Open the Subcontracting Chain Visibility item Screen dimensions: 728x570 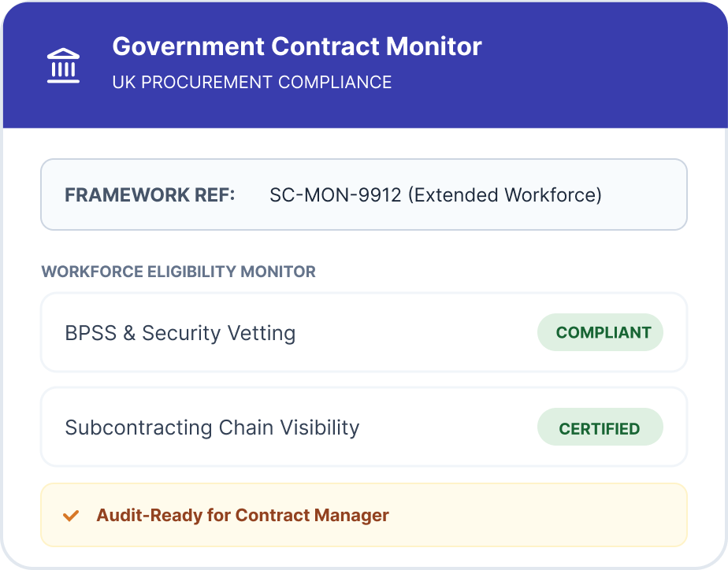(x=212, y=427)
